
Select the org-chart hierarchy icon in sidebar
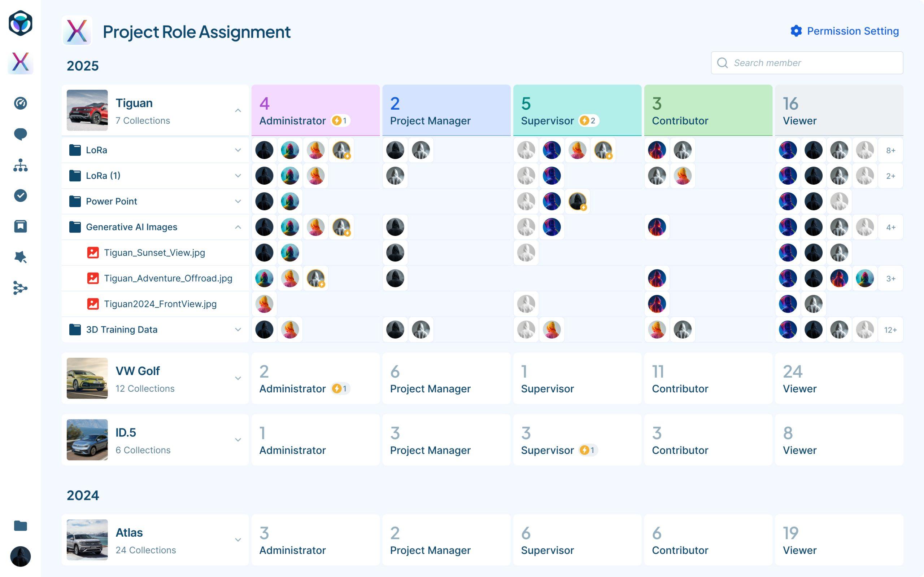21,166
